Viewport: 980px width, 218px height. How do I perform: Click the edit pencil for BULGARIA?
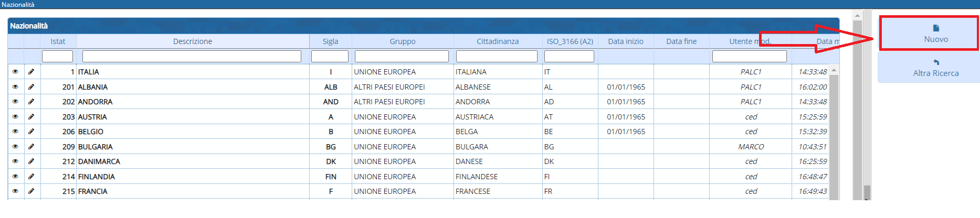pos(31,147)
